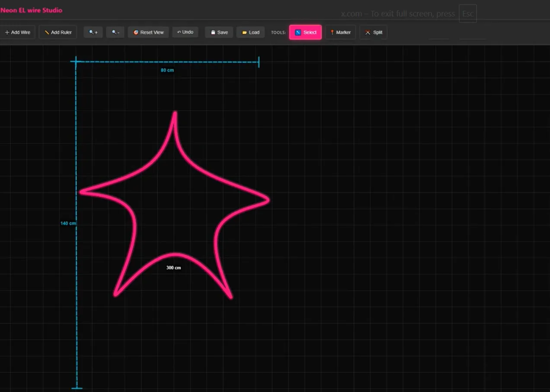This screenshot has height=392, width=550.
Task: Click the 140 cm ruler label
Action: click(x=68, y=223)
